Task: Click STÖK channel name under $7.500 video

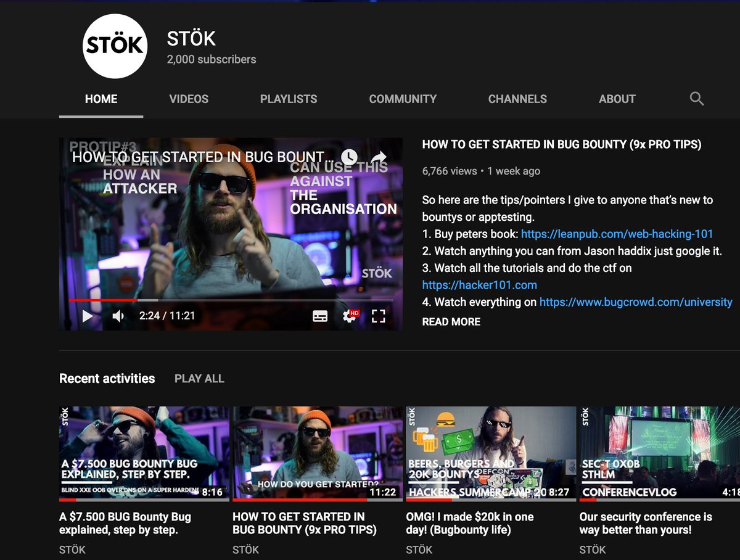Action: tap(72, 550)
